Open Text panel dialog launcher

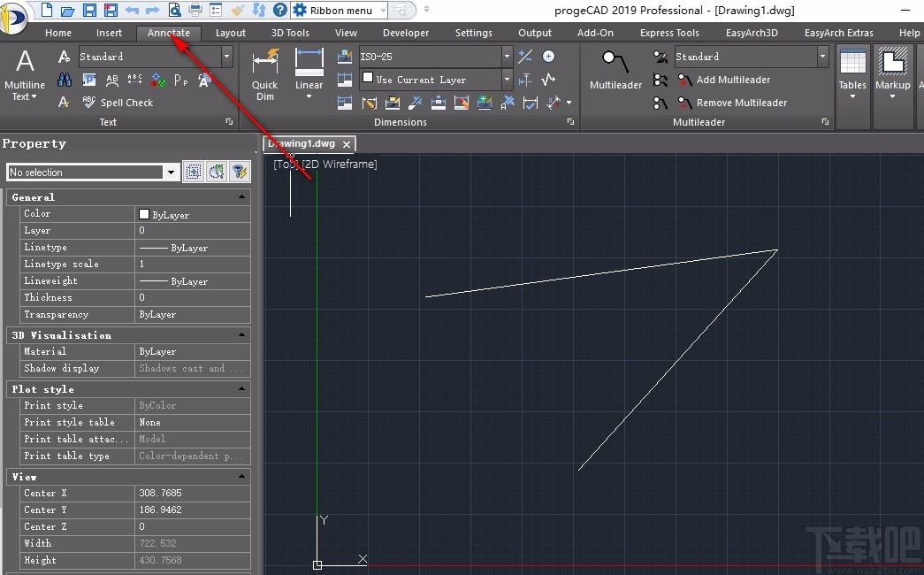229,121
